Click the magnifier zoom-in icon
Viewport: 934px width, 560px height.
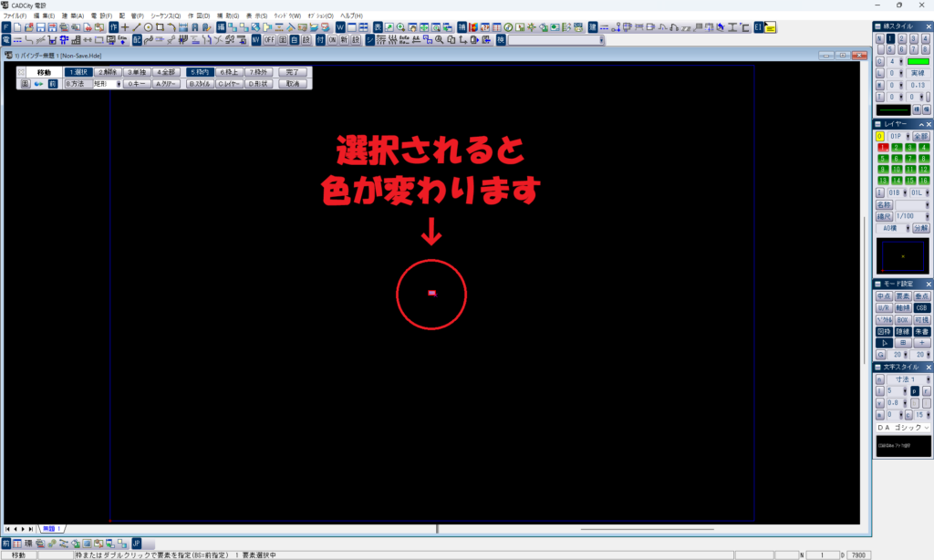pos(401,27)
